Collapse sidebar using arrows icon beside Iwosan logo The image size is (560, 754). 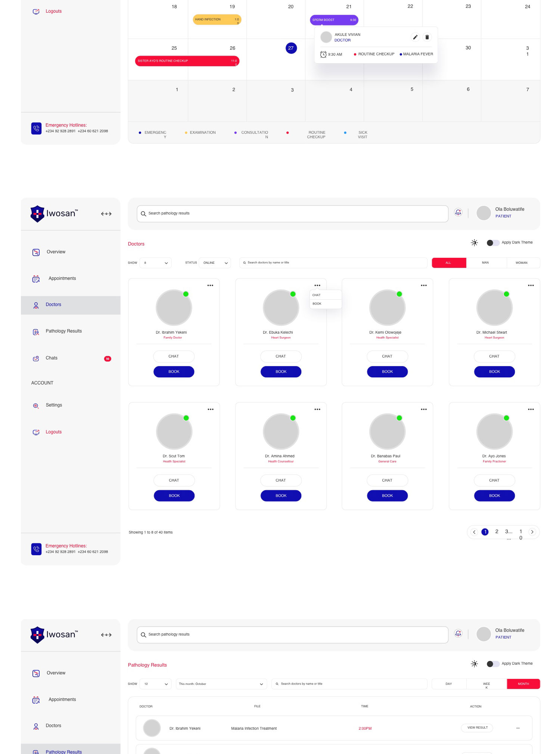[x=106, y=214]
